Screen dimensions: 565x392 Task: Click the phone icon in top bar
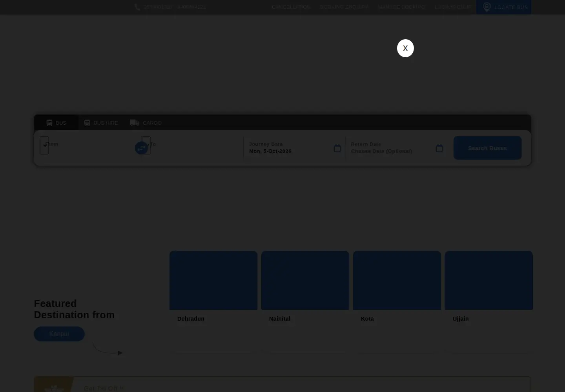137,7
